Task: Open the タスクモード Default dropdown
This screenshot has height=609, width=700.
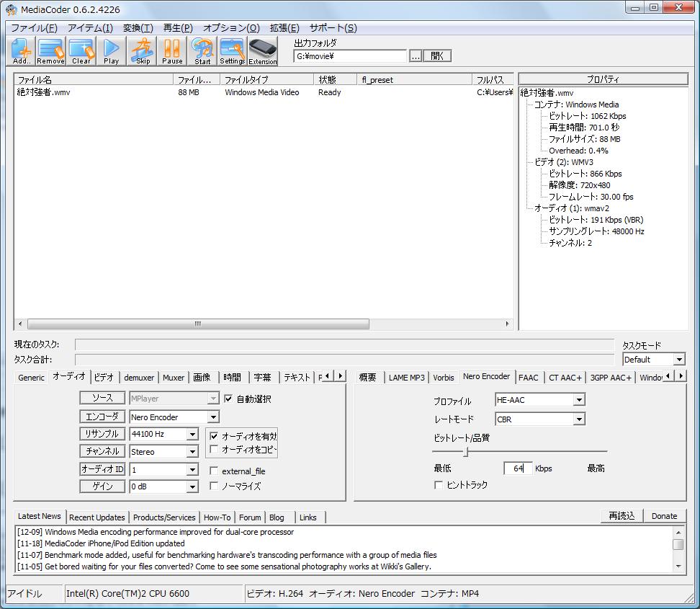Action: tap(679, 360)
